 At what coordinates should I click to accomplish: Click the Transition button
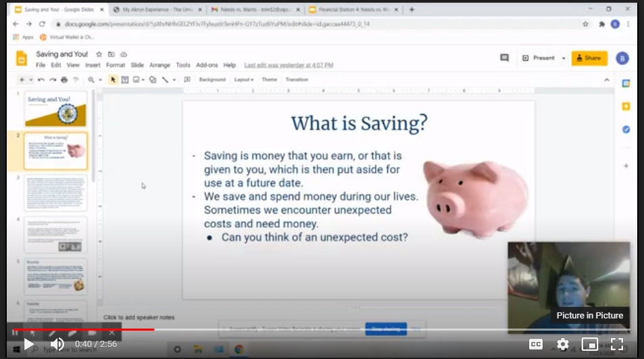[x=297, y=80]
